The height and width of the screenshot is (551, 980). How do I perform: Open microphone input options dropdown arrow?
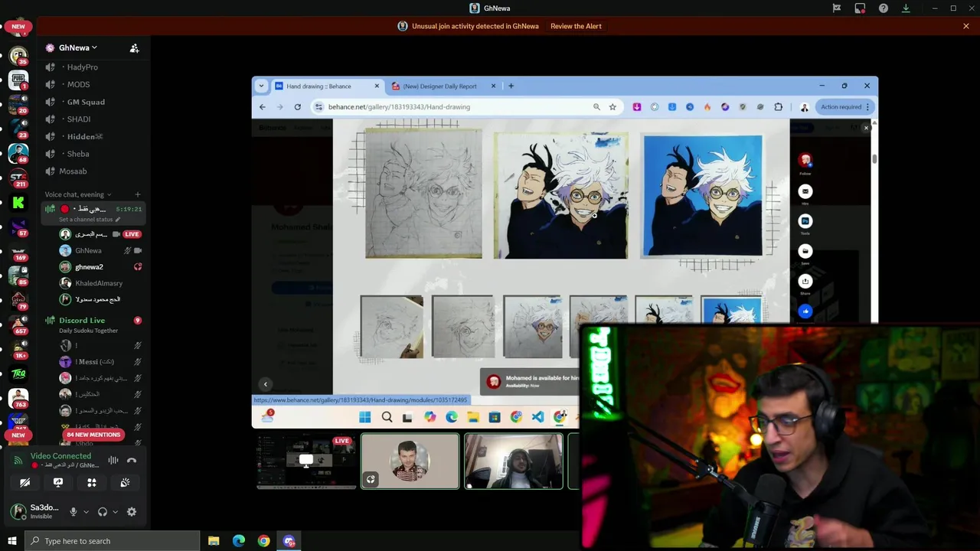click(x=86, y=512)
